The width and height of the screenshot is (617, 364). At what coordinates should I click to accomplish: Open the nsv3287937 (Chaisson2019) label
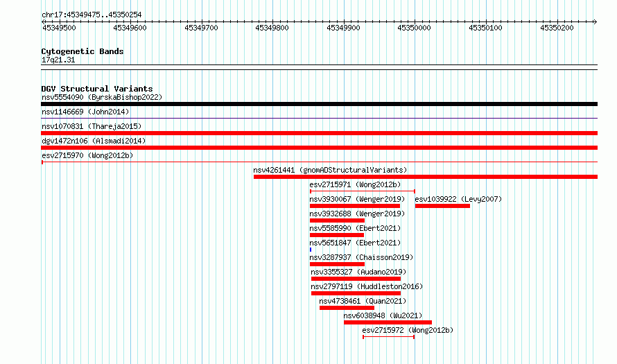click(362, 257)
